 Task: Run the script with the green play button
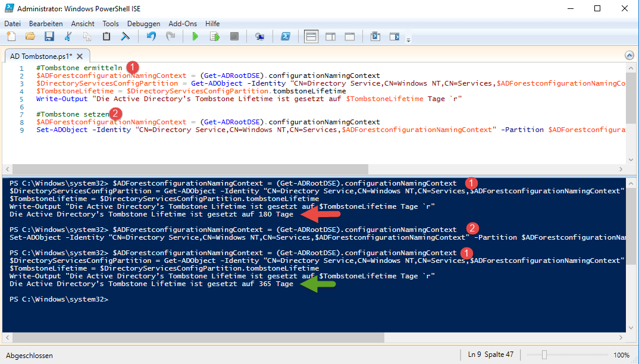(195, 37)
